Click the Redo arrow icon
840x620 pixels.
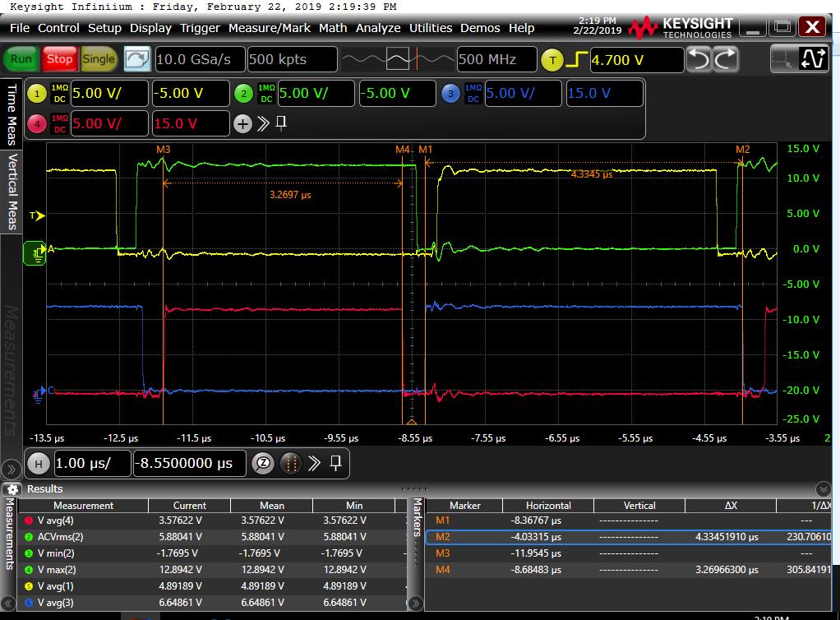tap(725, 59)
